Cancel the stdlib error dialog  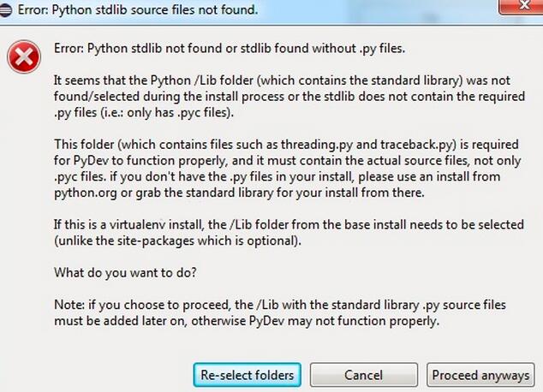coord(363,375)
